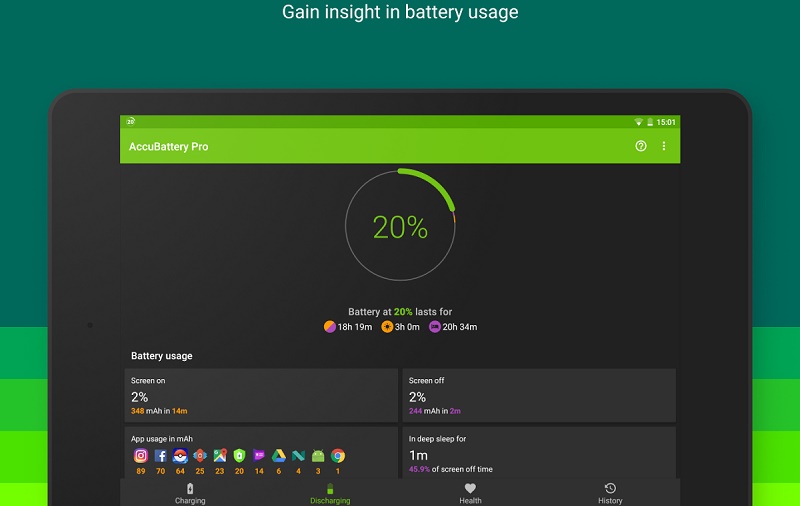
Task: Tap the '244 mAh in 2m' value
Action: [435, 411]
